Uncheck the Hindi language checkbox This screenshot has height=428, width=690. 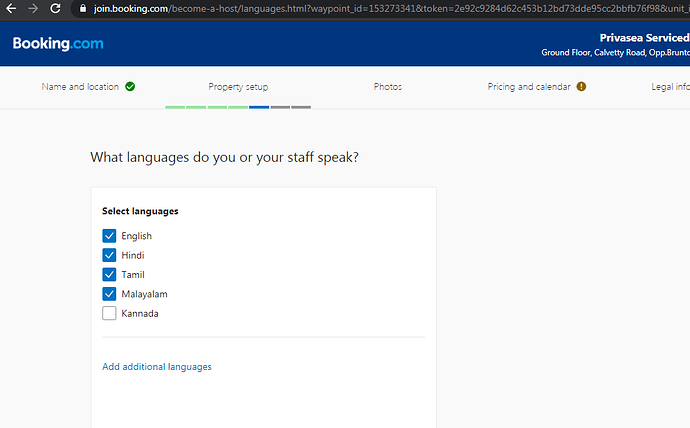pos(109,255)
